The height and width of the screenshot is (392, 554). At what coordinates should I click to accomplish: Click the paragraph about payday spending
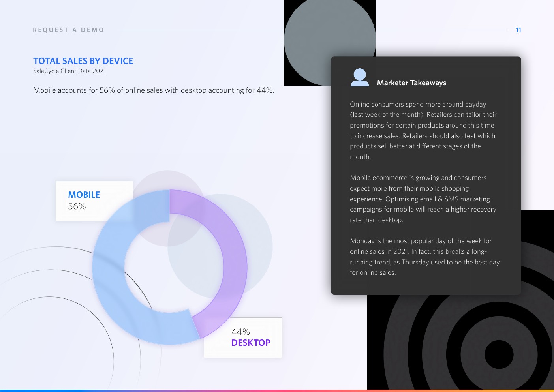tap(423, 130)
